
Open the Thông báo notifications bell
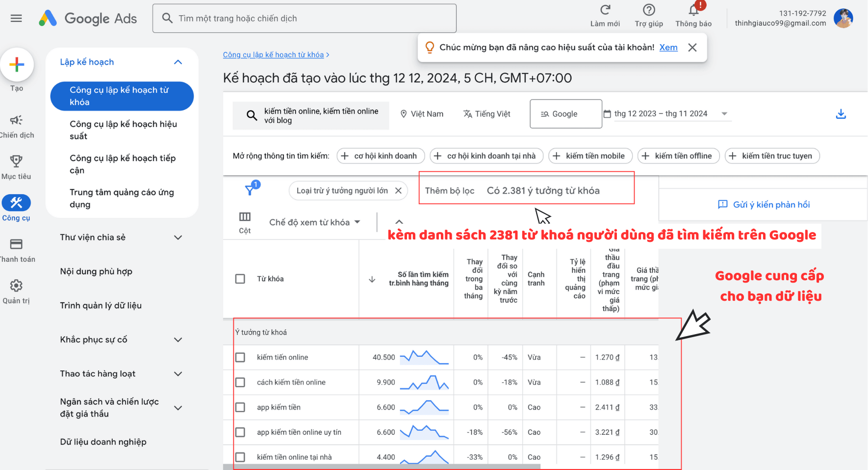pos(693,9)
